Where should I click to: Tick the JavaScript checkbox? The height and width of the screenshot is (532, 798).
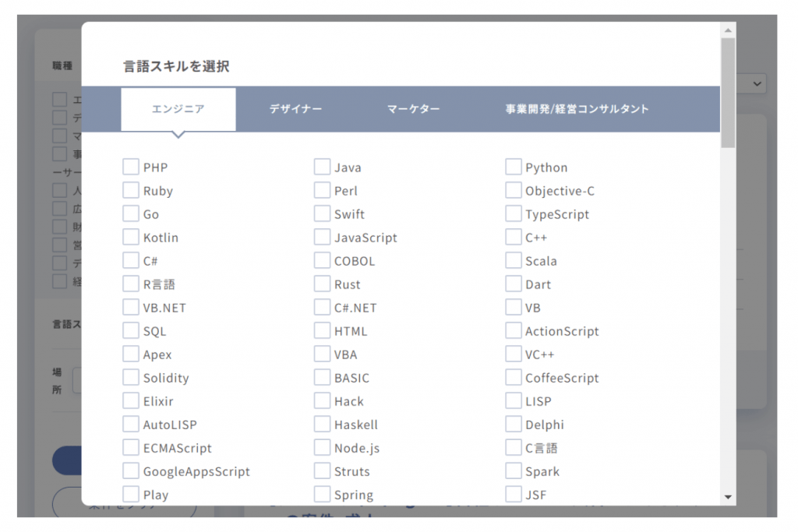(322, 238)
